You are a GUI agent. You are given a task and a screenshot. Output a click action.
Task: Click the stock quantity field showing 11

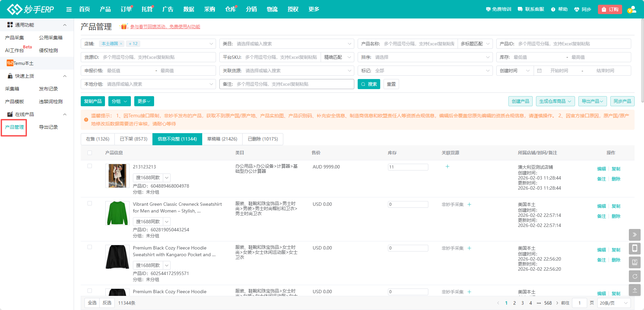point(408,167)
